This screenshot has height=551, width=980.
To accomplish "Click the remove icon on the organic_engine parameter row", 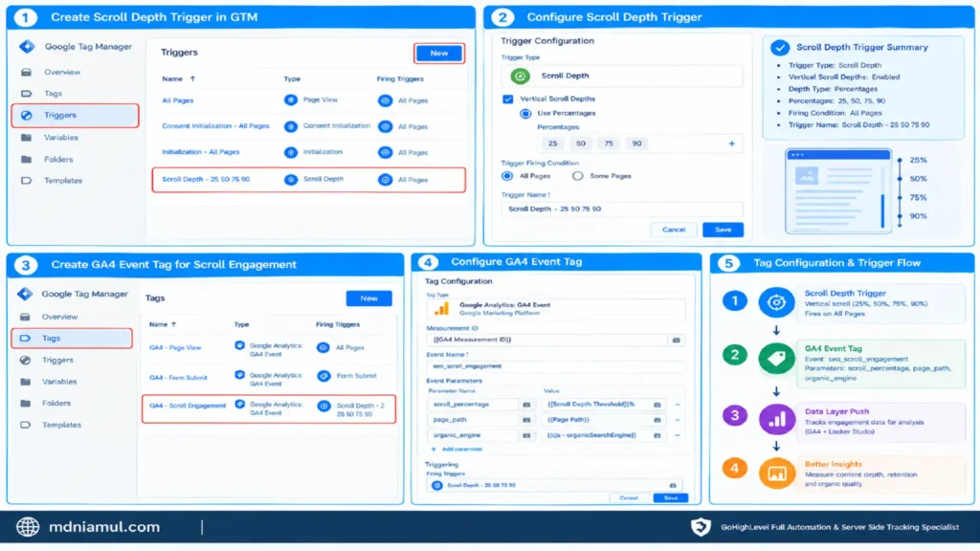I will (x=678, y=435).
